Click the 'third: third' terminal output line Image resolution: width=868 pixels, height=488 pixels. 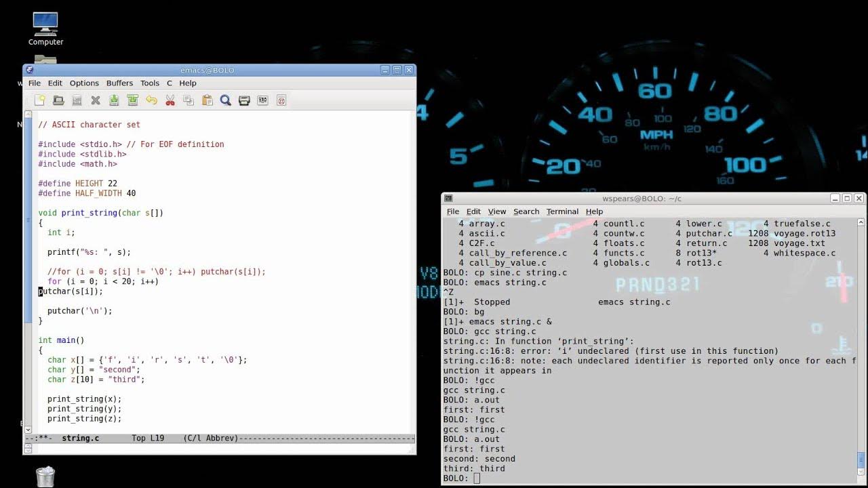coord(474,468)
